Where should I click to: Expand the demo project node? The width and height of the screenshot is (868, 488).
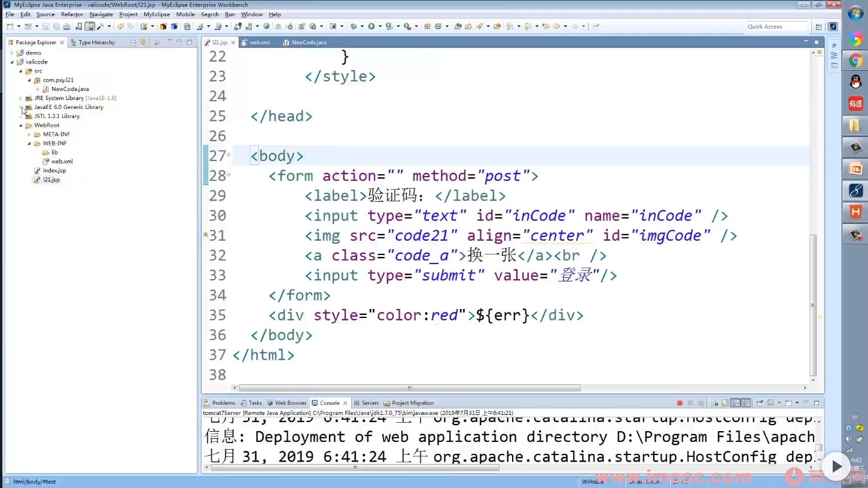point(12,53)
